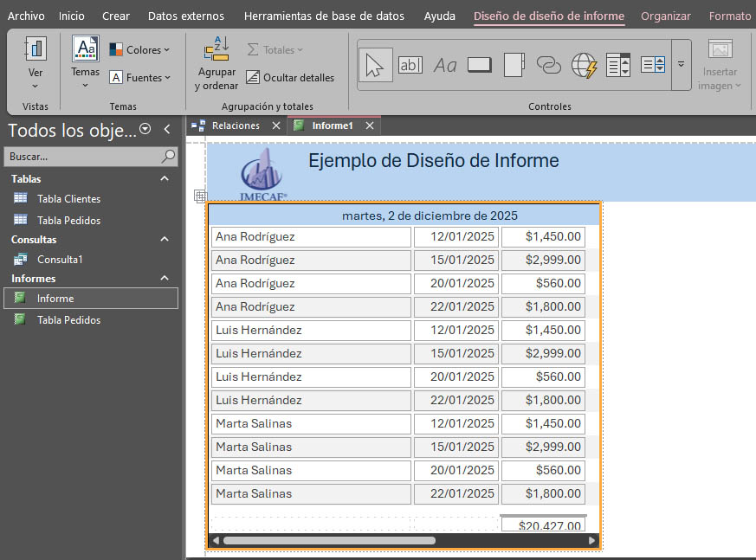Collapse the Todos los objetos navigation pane
This screenshot has width=756, height=560.
pos(167,130)
